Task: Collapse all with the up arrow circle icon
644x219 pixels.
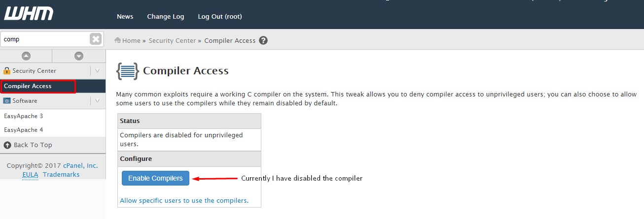Action: (x=26, y=56)
